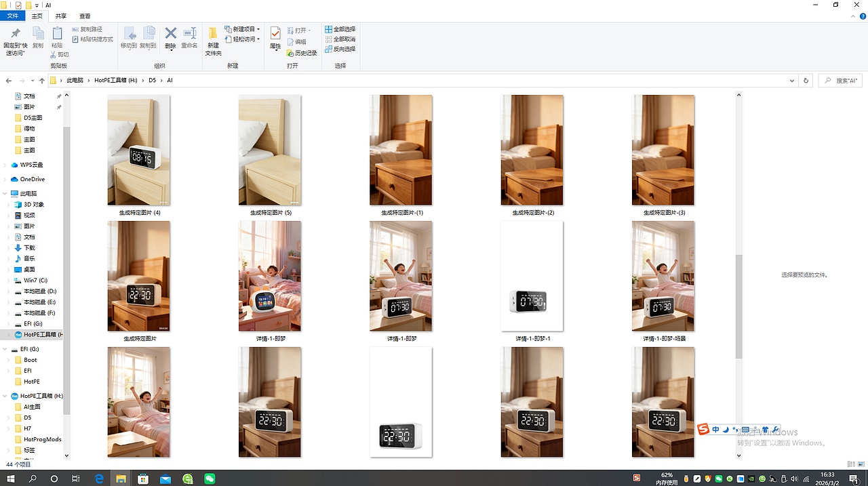Image resolution: width=868 pixels, height=486 pixels.
Task: Click file name 生成特定图片-(2)
Action: [x=533, y=213]
